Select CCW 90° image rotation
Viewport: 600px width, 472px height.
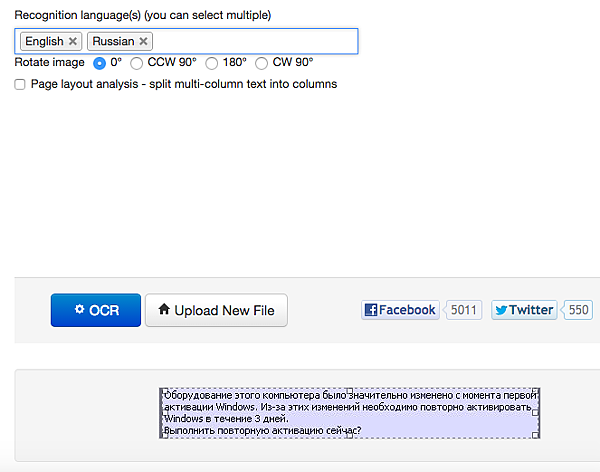[137, 63]
